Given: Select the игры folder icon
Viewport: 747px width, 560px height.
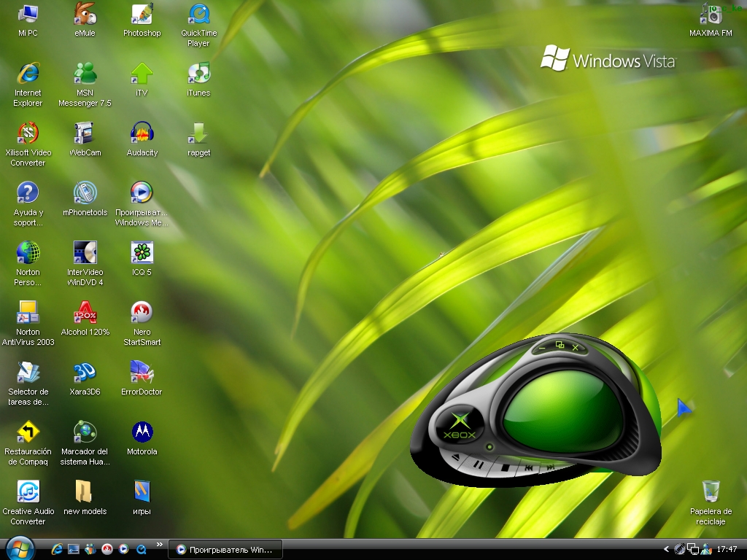Looking at the screenshot, I should pos(142,492).
